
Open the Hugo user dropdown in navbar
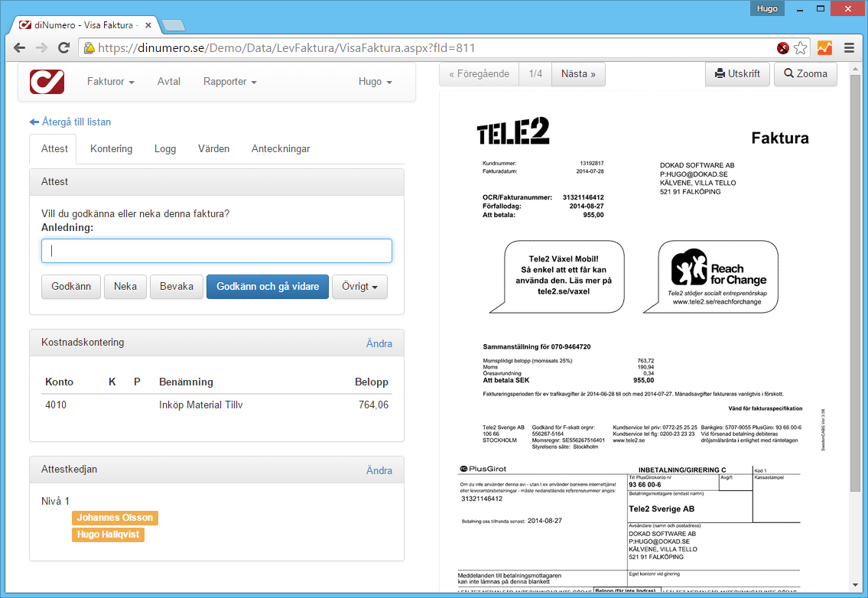[375, 81]
